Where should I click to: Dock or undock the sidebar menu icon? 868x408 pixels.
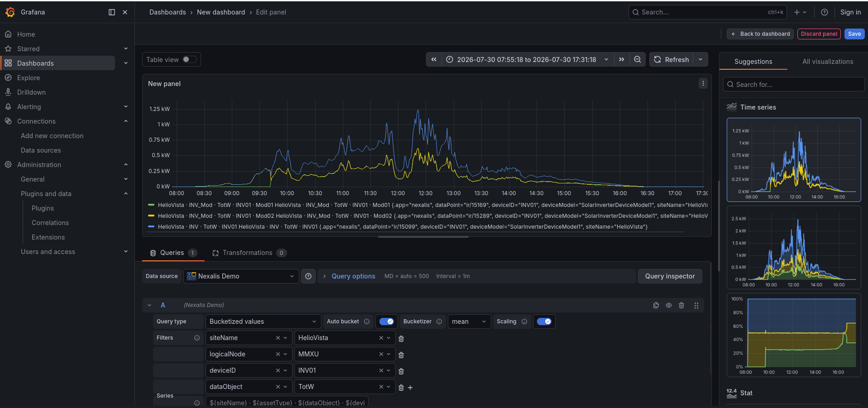(x=112, y=12)
